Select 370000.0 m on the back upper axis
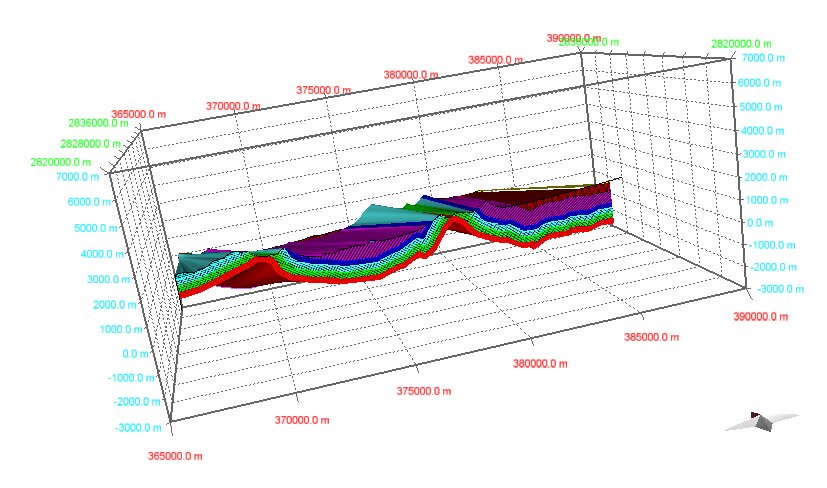 tap(233, 106)
